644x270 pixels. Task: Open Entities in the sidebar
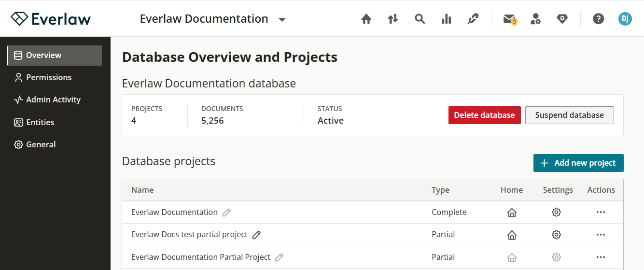click(x=55, y=122)
